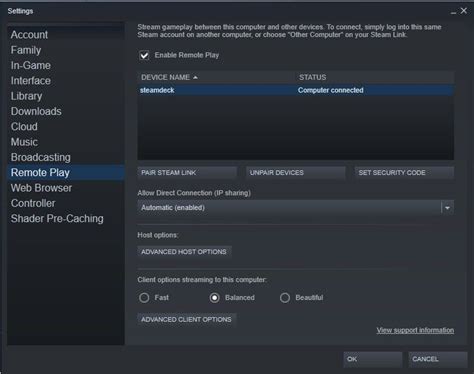This screenshot has width=474, height=374.
Task: Toggle the Enable Remote Play checkbox
Action: click(144, 55)
